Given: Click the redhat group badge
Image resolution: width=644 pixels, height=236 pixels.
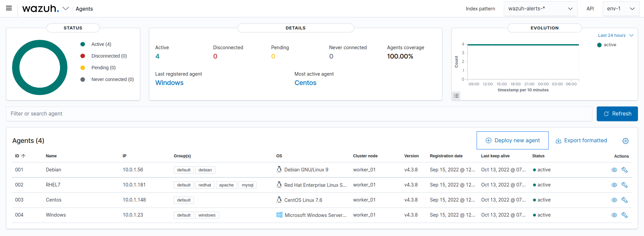Looking at the screenshot, I should [x=205, y=185].
